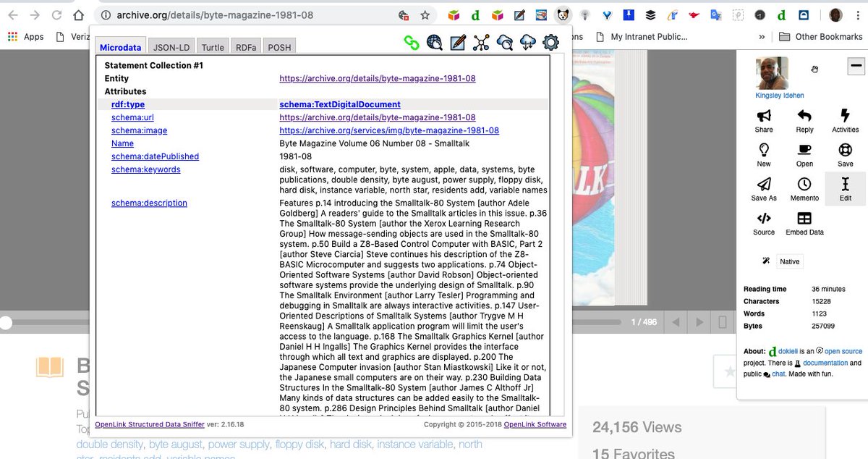Click the Native button in dokieli menu

tap(789, 261)
